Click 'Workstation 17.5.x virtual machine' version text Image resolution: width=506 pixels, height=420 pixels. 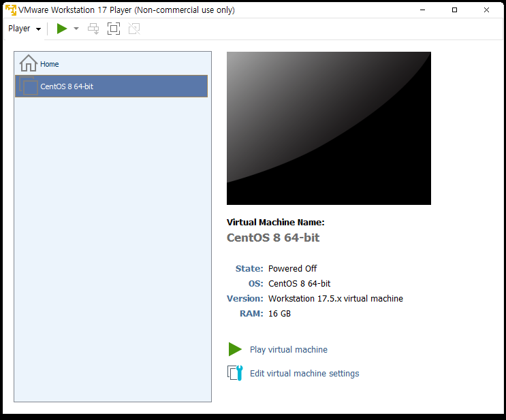point(336,299)
